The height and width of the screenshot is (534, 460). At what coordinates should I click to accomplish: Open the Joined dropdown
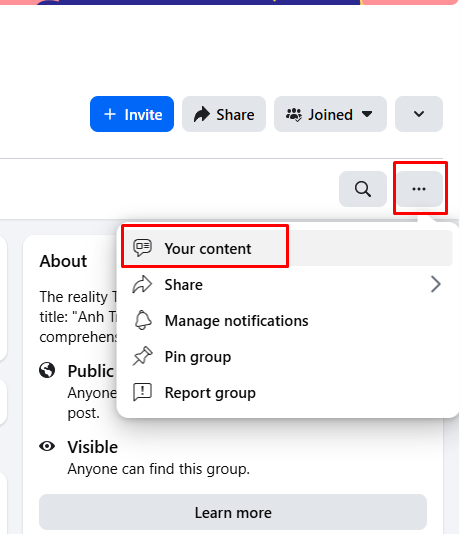click(330, 114)
